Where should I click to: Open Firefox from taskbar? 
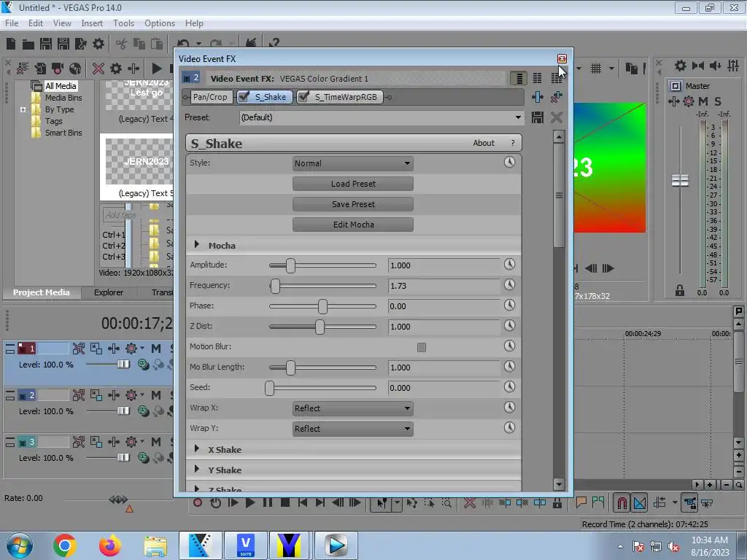[110, 545]
